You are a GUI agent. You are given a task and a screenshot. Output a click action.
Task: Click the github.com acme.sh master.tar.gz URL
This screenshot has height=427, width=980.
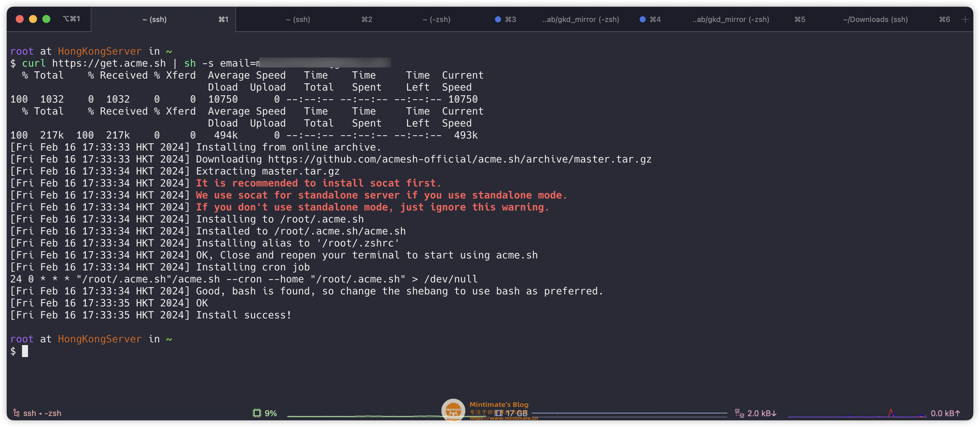[x=460, y=159]
